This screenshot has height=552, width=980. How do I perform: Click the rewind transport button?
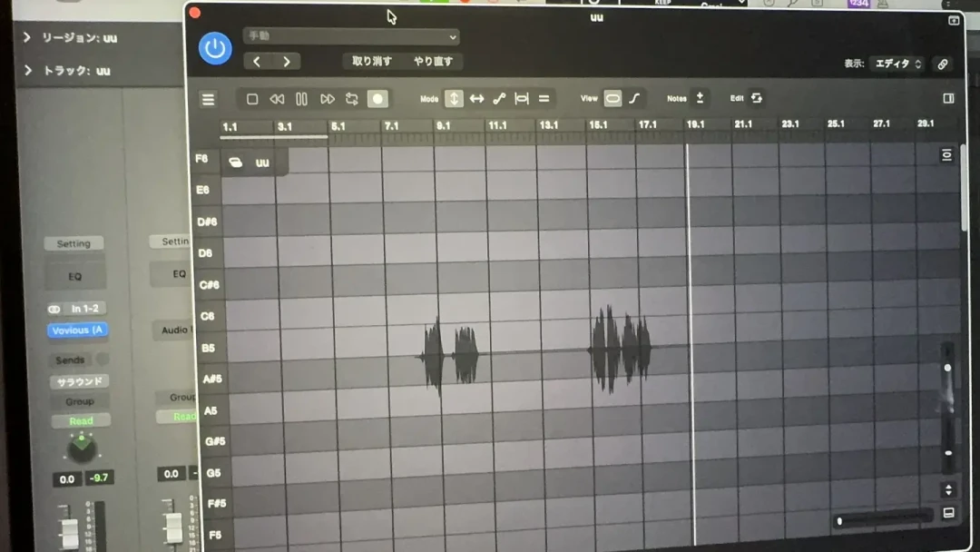277,99
